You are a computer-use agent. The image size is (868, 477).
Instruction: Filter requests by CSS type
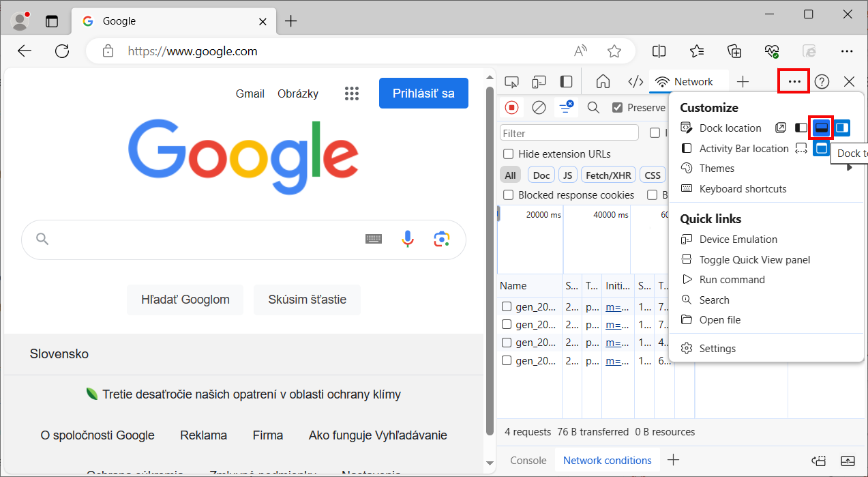(x=653, y=175)
